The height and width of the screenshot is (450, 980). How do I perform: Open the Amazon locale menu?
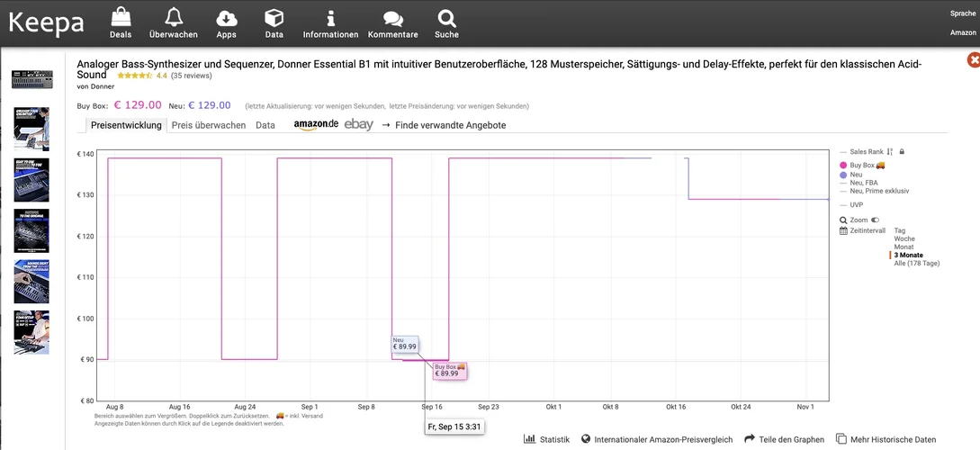962,32
